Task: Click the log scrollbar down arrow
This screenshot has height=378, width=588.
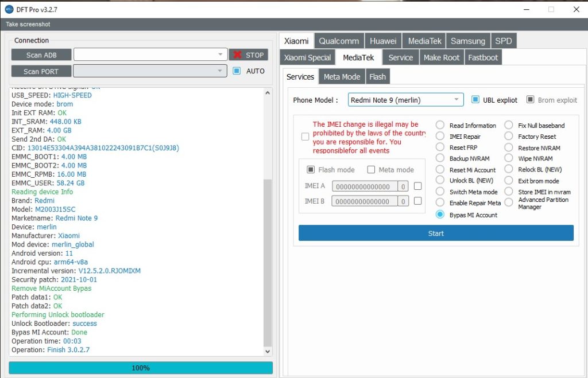Action: tap(268, 352)
